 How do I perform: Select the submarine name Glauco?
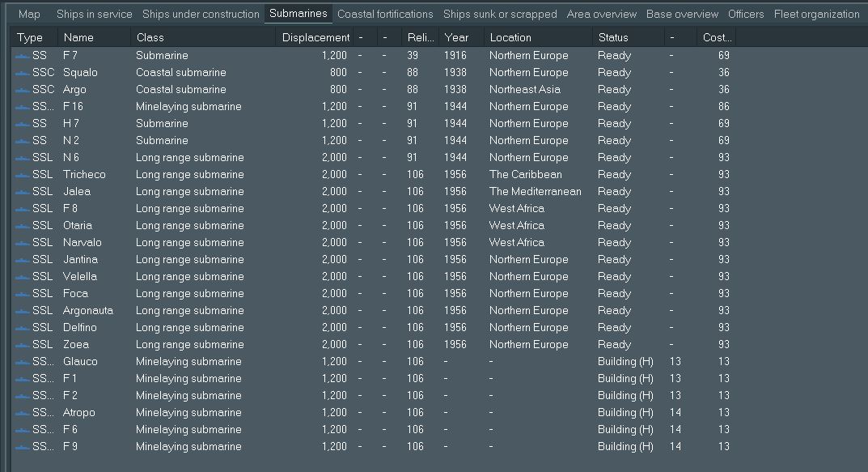coord(80,361)
